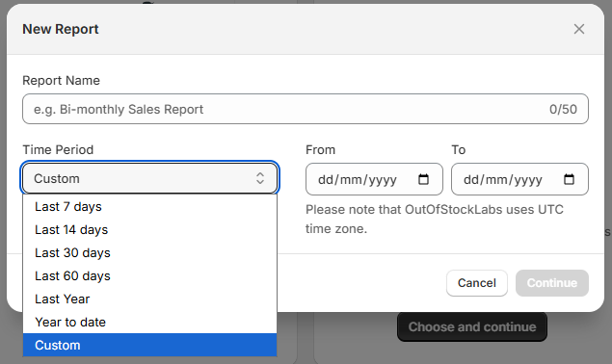Select Last 7 days option

coord(150,206)
